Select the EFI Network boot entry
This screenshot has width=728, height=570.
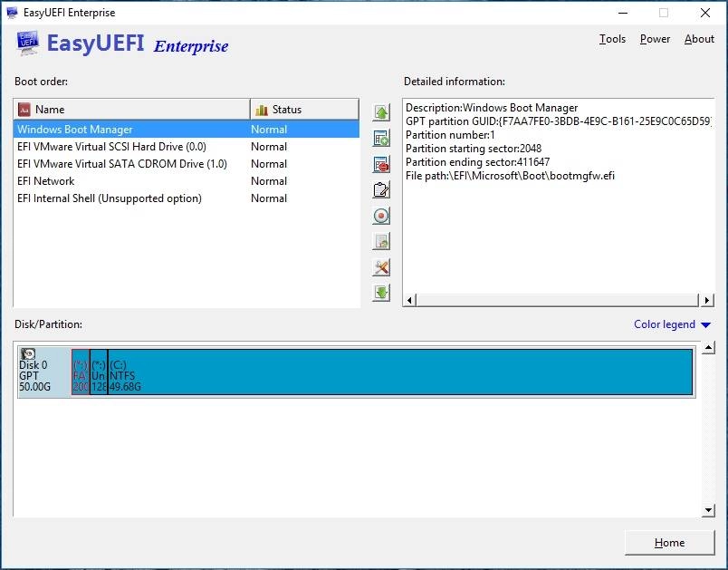click(x=187, y=181)
